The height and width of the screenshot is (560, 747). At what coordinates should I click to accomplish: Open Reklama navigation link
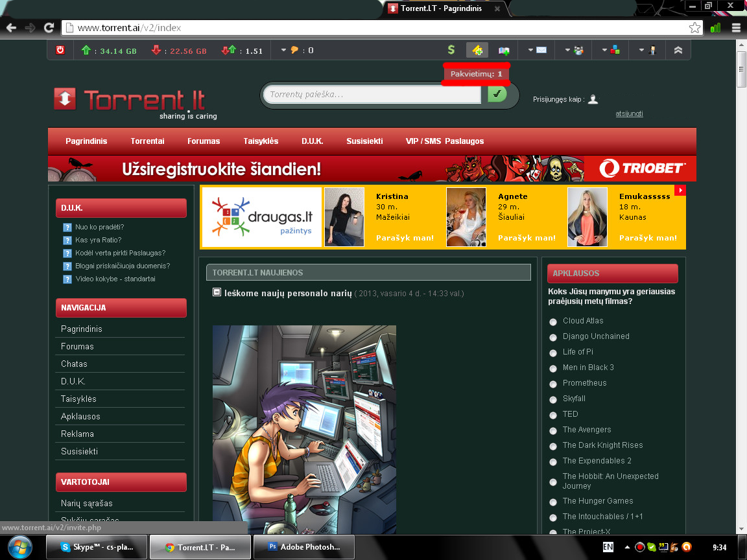coord(77,434)
